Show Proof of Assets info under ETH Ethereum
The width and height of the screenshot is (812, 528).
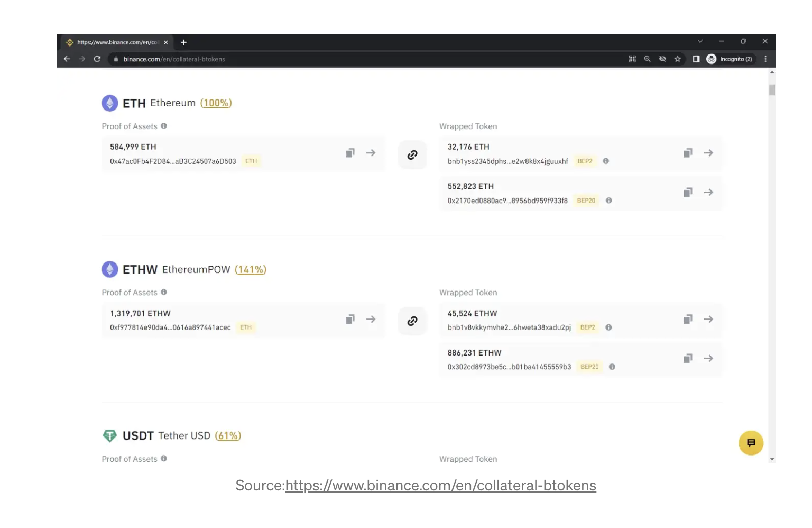click(x=164, y=126)
